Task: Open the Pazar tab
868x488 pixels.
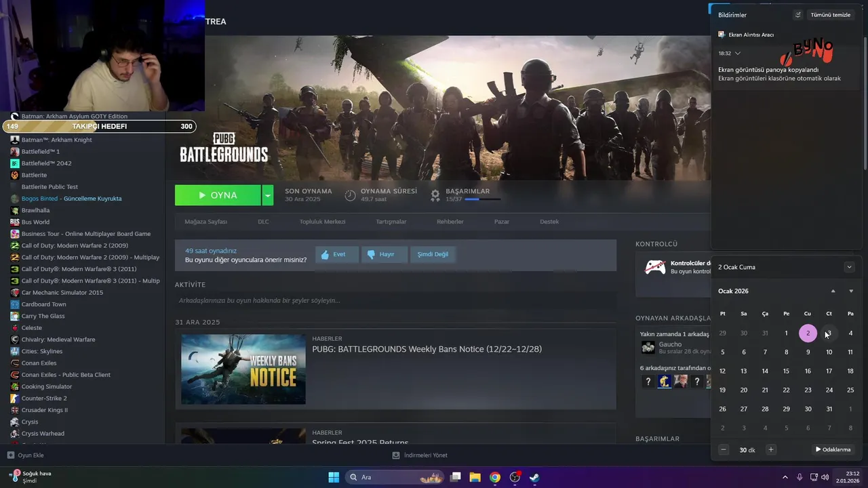Action: click(x=502, y=222)
